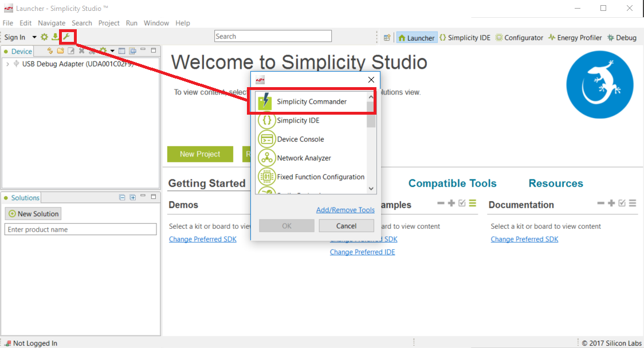Select Network Analyzer tool in dialog
The image size is (644, 348).
(x=305, y=158)
